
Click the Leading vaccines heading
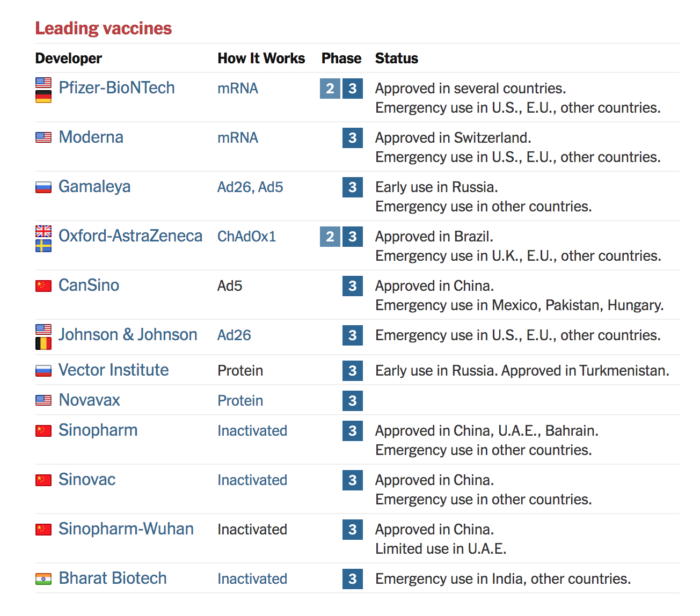pyautogui.click(x=104, y=28)
